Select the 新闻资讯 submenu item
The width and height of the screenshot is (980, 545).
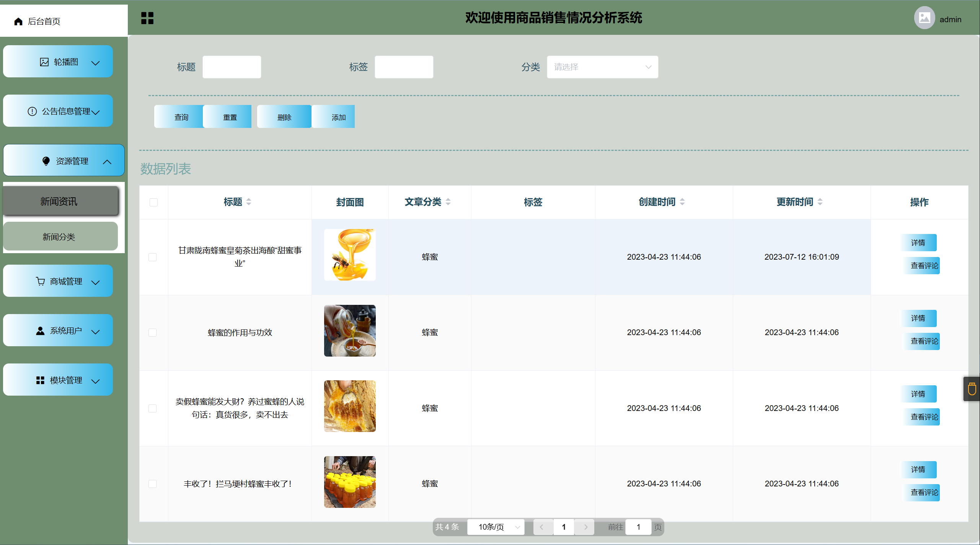coord(61,201)
